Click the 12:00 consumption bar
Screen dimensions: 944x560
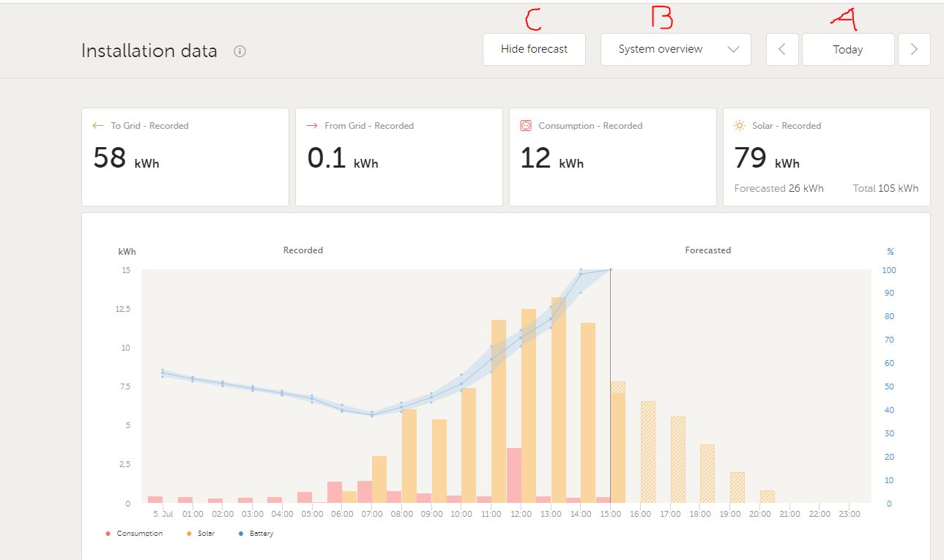pos(514,476)
